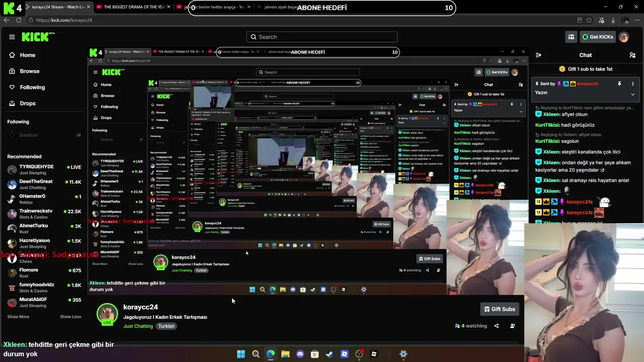Click Gift 1 sub to take 1st banner
This screenshot has width=644, height=362.
586,69
